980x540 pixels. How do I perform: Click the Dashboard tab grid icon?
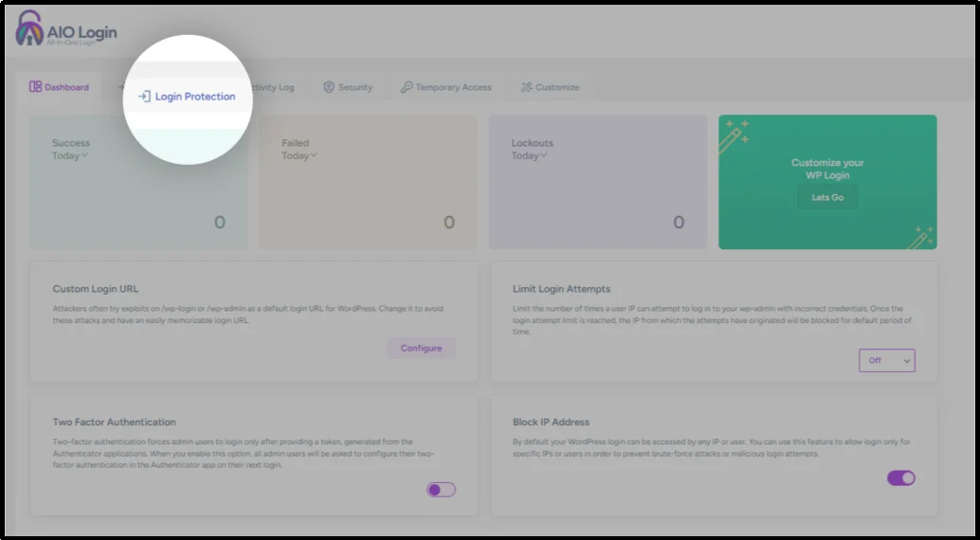tap(36, 87)
